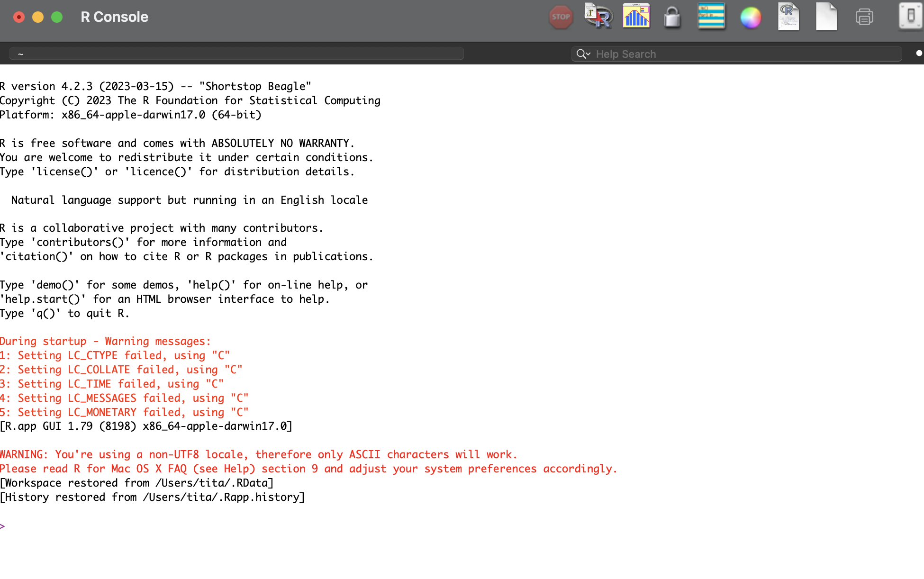Click the green zoom window button

[x=57, y=17]
